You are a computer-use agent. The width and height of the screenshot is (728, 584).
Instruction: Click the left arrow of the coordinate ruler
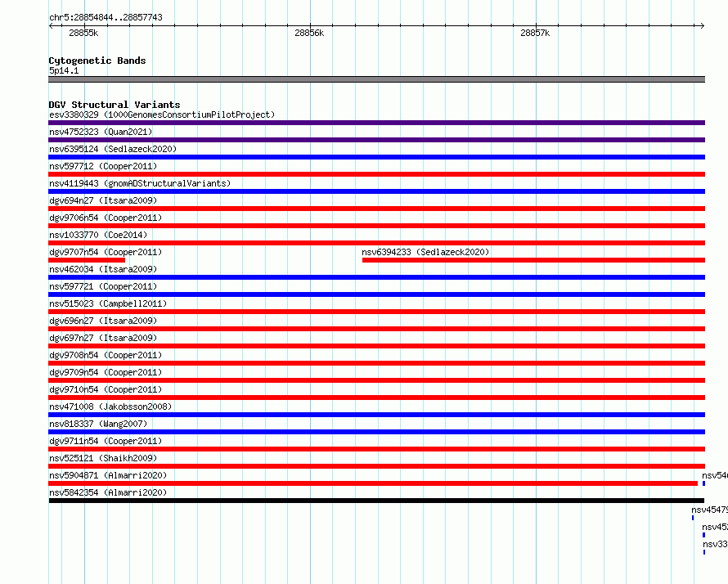pos(51,26)
